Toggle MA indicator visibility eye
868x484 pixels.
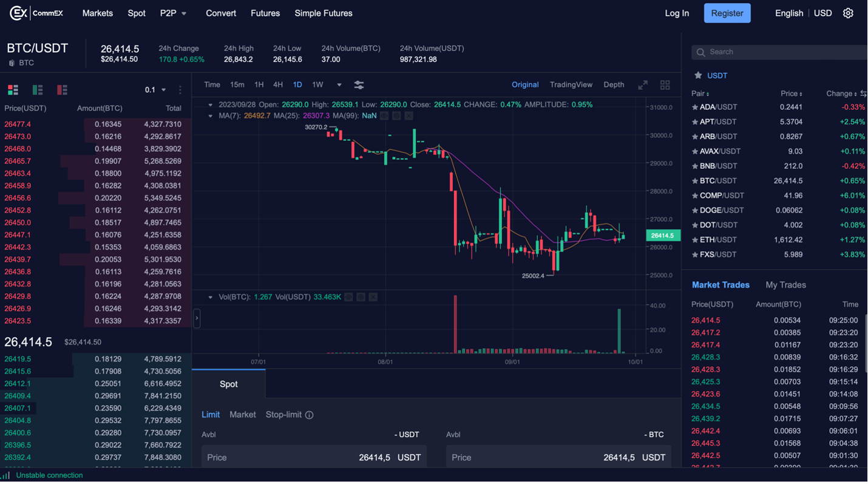[384, 115]
